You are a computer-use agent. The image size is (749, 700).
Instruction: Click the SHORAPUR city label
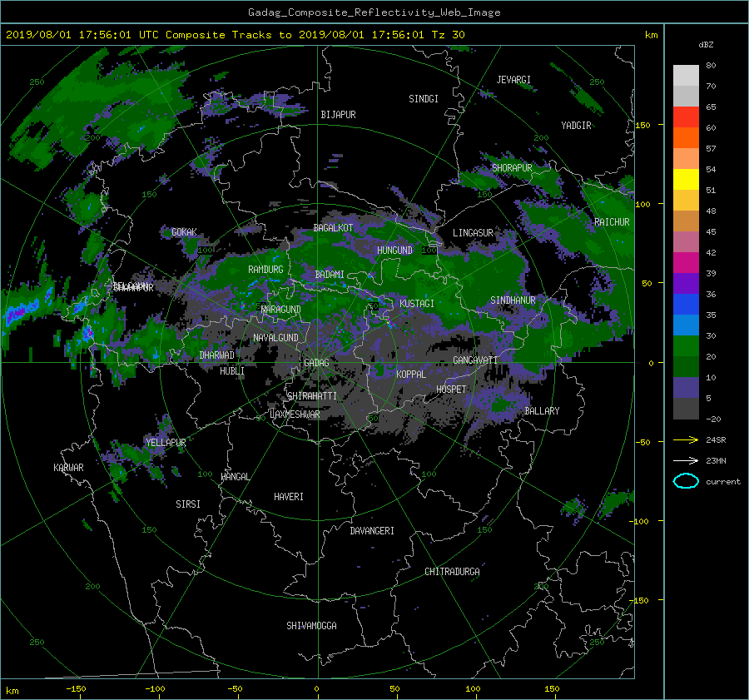[512, 168]
